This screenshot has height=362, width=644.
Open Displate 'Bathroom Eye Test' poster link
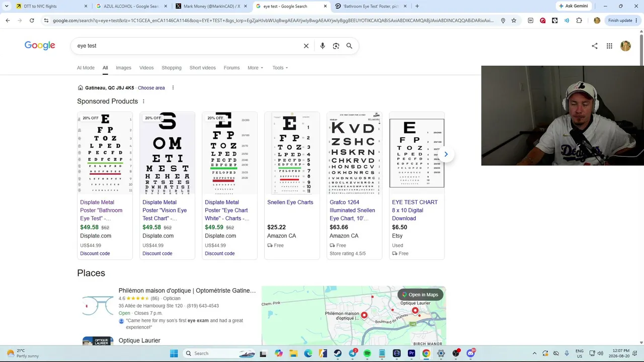(x=101, y=210)
